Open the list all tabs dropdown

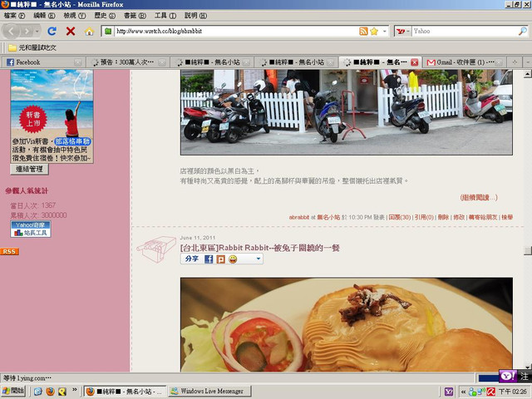point(528,62)
